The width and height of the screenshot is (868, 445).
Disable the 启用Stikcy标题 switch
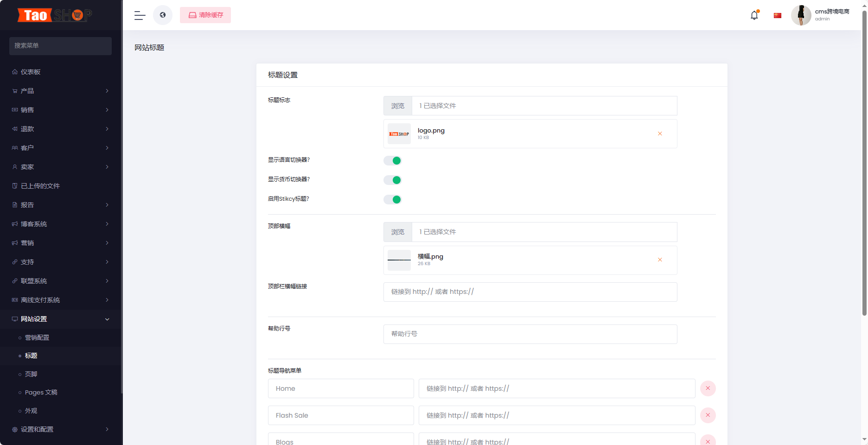(x=392, y=200)
